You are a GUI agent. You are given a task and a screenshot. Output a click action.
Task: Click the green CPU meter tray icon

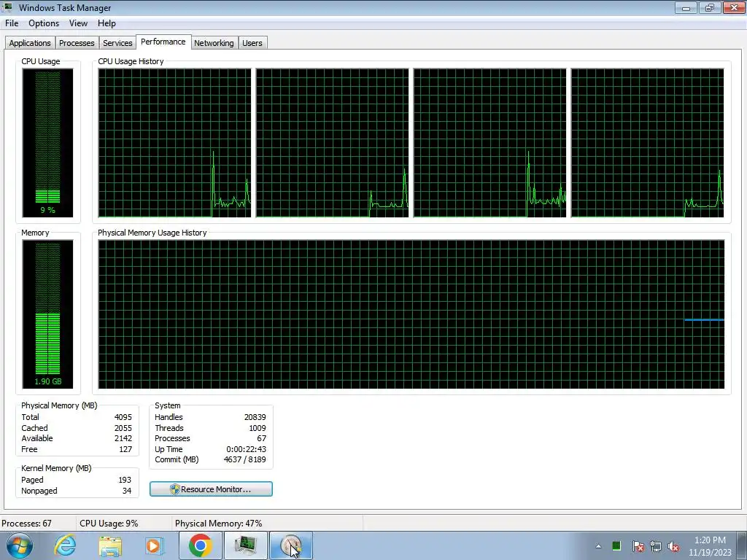pos(616,545)
